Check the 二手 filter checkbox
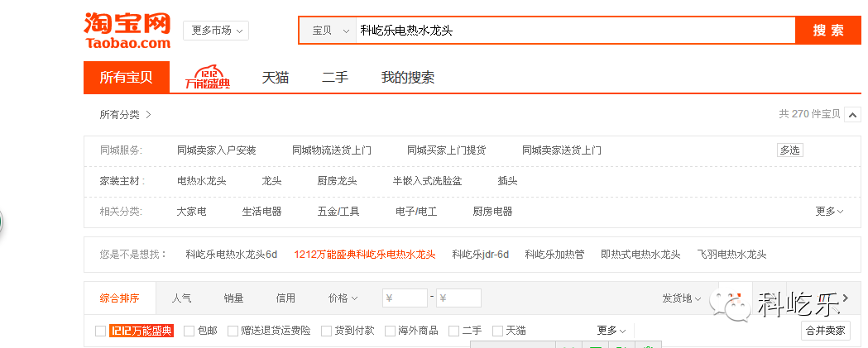The height and width of the screenshot is (348, 868). click(x=454, y=331)
